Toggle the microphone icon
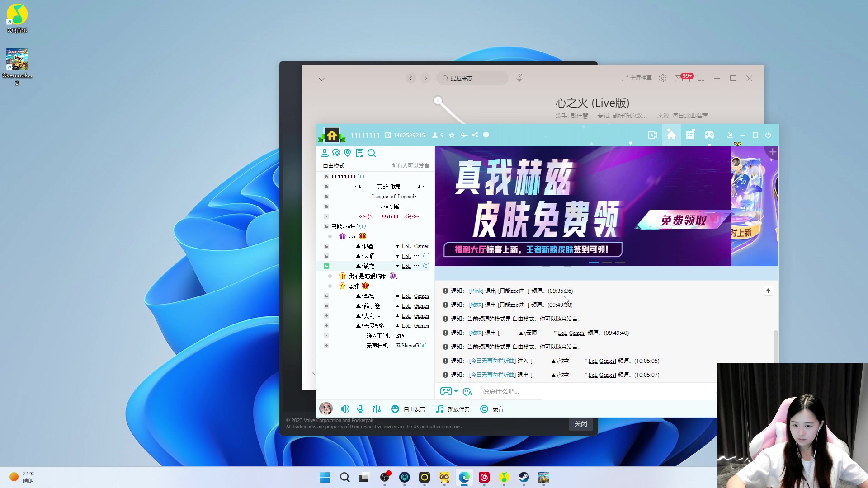Image resolution: width=868 pixels, height=488 pixels. pyautogui.click(x=360, y=409)
